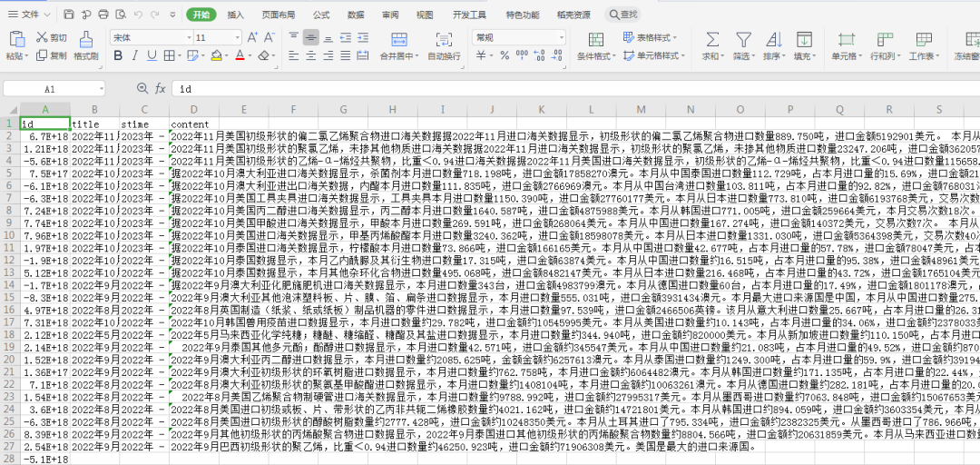This screenshot has width=980, height=465.
Task: Align text to top icon
Action: tap(294, 37)
